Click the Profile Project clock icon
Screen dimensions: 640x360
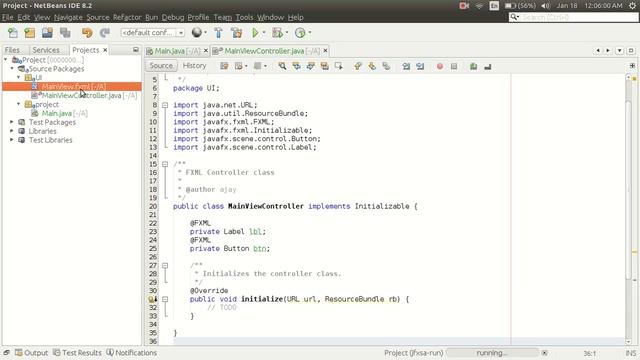pyautogui.click(x=300, y=33)
